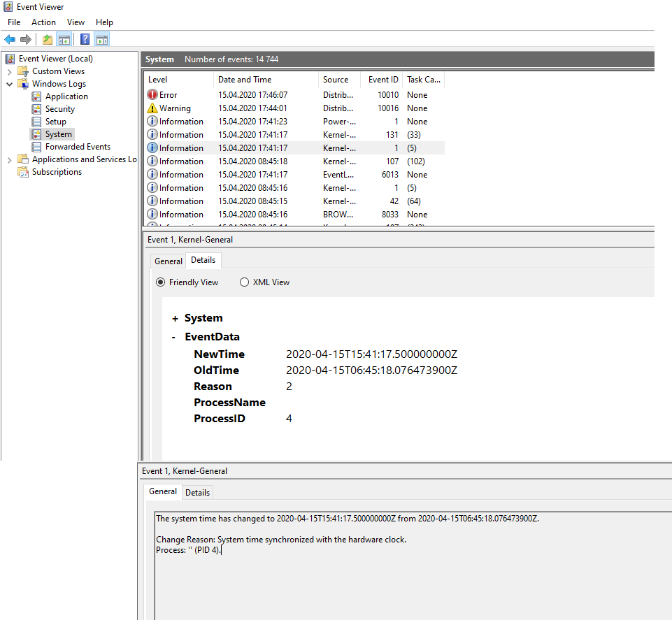Select the Error event icon at 17:46:07
This screenshot has height=620, width=672.
click(x=153, y=95)
